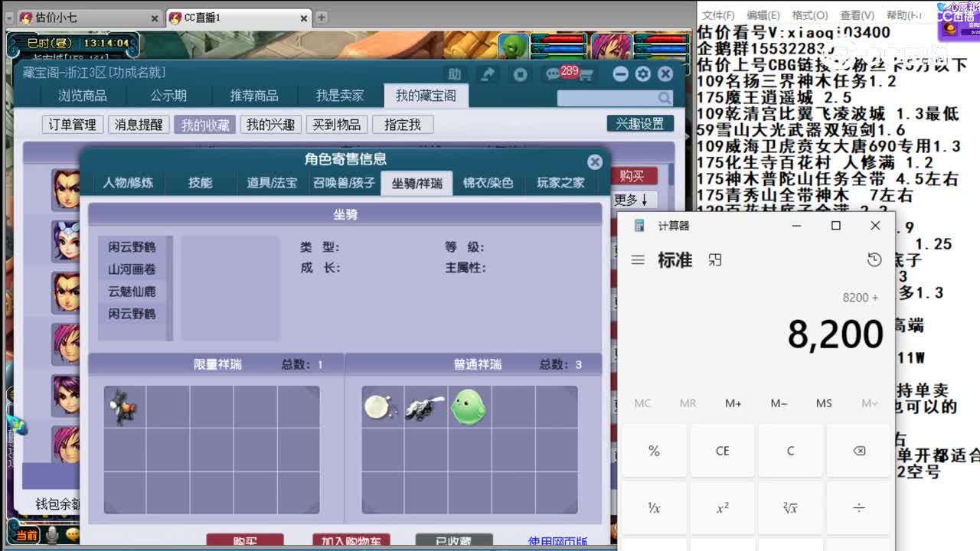Open 藏宝阁 settings gear icon
980x551 pixels.
coord(643,73)
